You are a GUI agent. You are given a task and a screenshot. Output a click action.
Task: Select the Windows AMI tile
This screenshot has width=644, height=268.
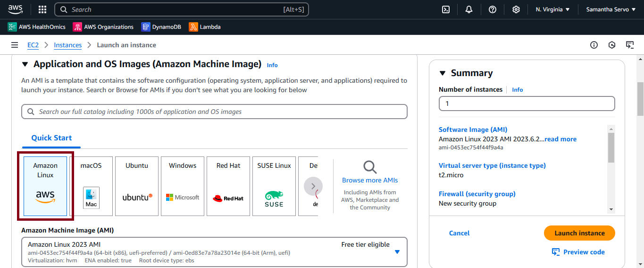(x=183, y=186)
